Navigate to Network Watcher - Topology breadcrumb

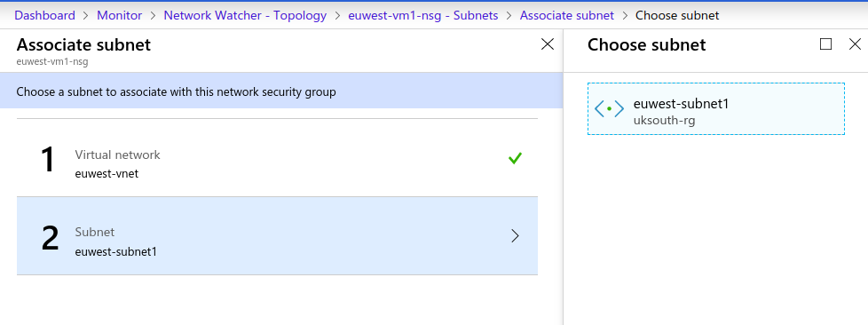245,15
